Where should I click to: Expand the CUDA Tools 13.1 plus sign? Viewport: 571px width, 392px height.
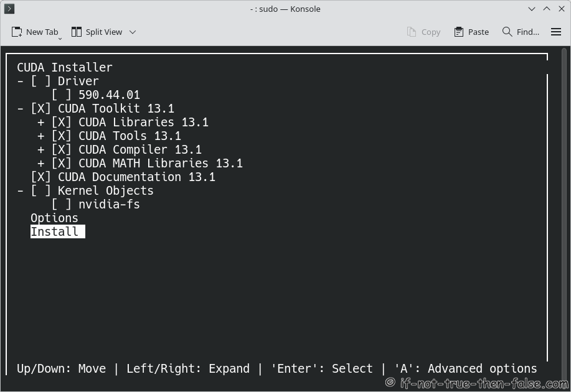41,136
